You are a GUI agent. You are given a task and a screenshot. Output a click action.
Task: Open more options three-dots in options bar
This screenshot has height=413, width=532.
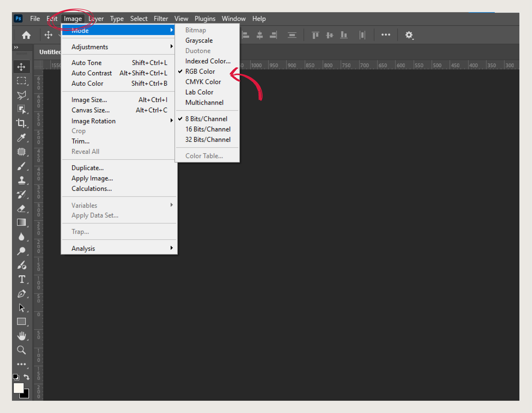tap(386, 35)
